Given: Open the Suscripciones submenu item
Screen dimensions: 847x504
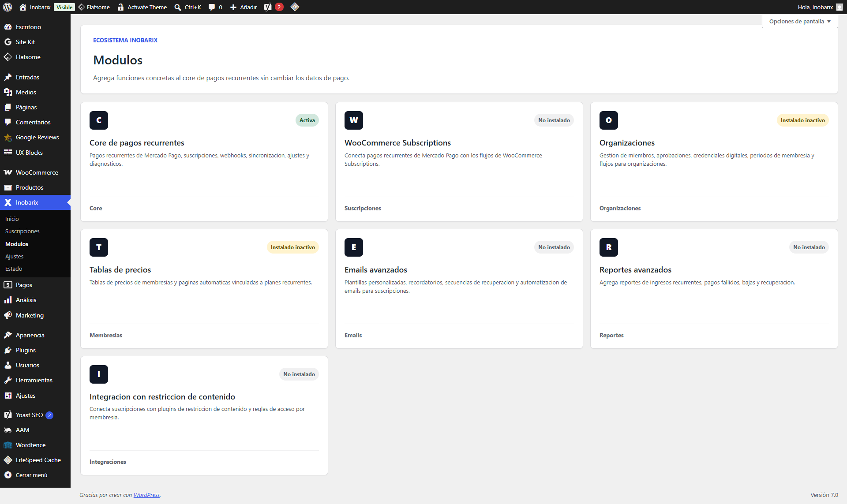Looking at the screenshot, I should coord(22,231).
